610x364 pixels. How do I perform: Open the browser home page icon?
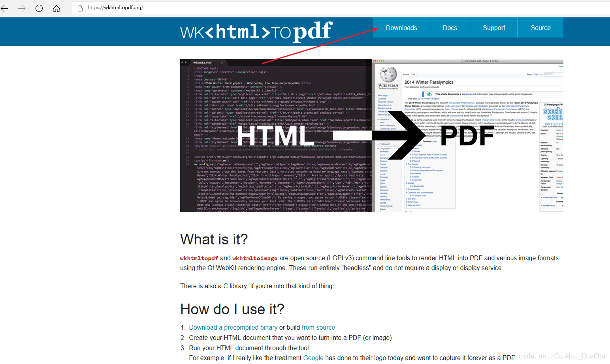click(56, 8)
